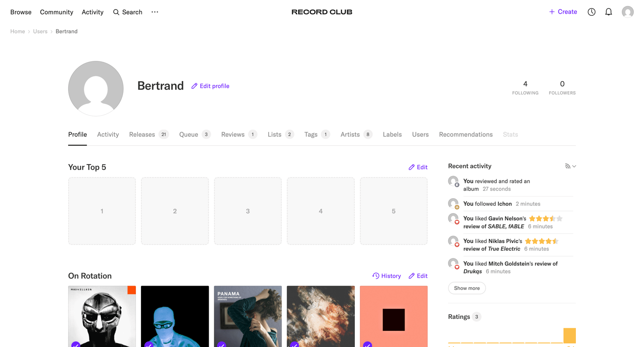This screenshot has height=347, width=644.
Task: Open the True Electric review link
Action: (x=504, y=249)
